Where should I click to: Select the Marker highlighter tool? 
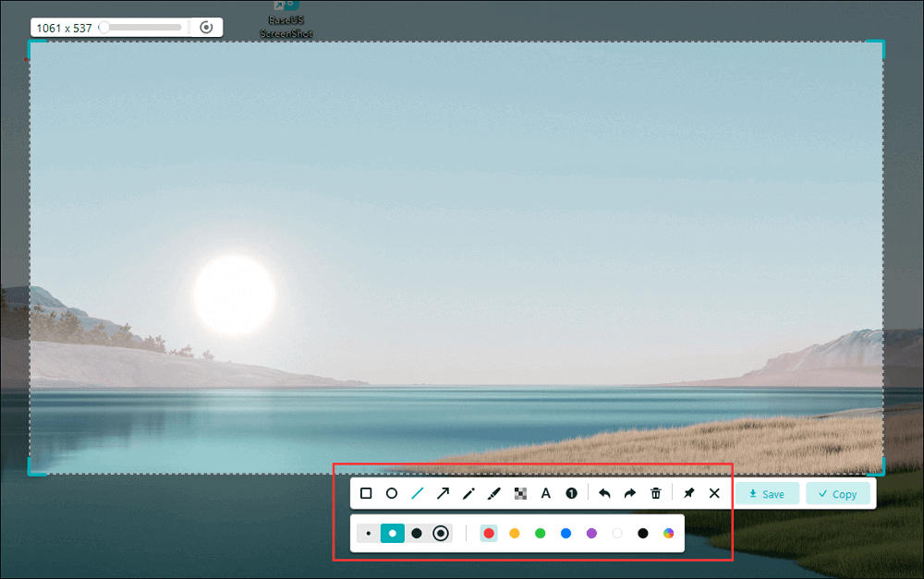point(493,493)
